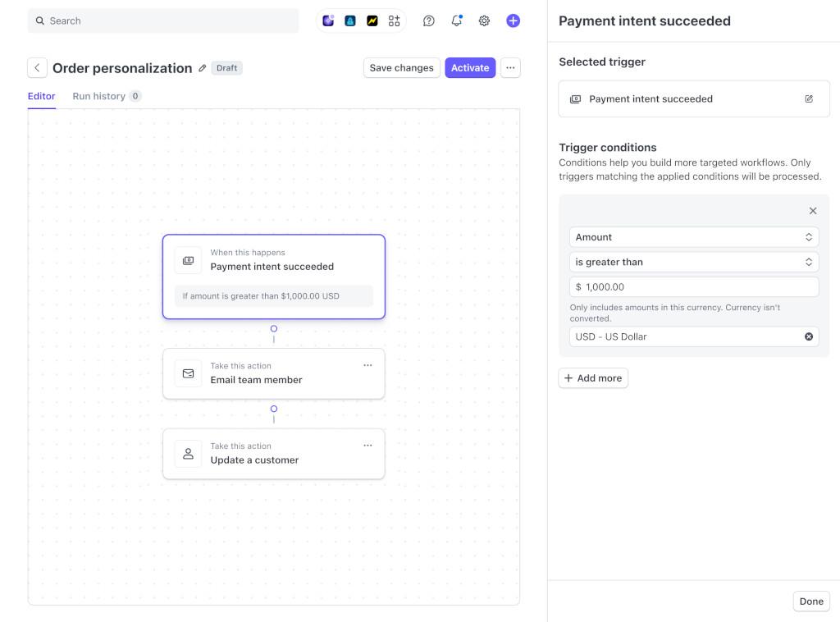Open the Amount field dropdown
The image size is (840, 622).
[694, 237]
